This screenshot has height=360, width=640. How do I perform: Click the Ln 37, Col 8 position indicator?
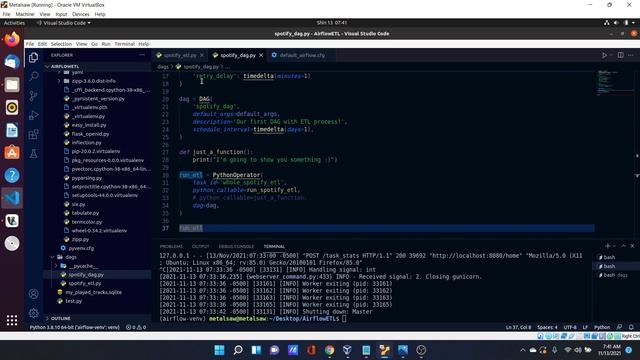pos(518,327)
